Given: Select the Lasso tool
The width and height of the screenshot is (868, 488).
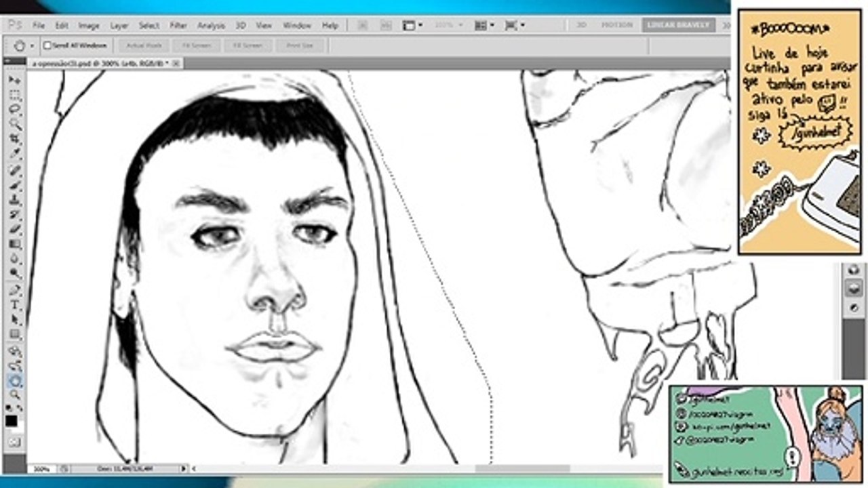Looking at the screenshot, I should (14, 110).
